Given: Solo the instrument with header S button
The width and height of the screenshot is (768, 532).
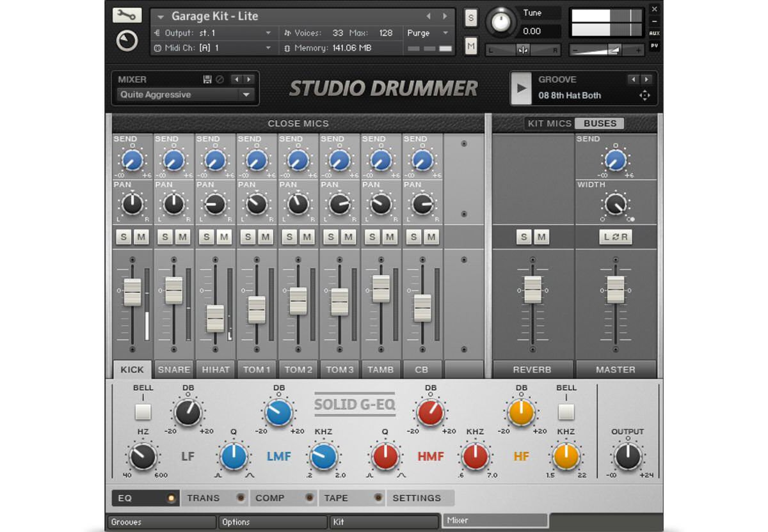Looking at the screenshot, I should pos(471,18).
